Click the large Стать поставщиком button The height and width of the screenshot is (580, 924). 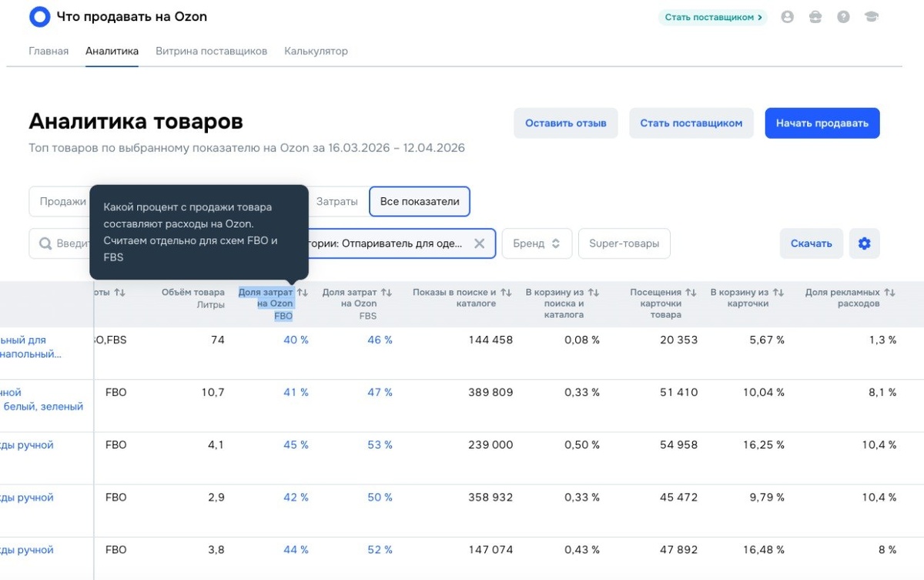[x=691, y=123]
